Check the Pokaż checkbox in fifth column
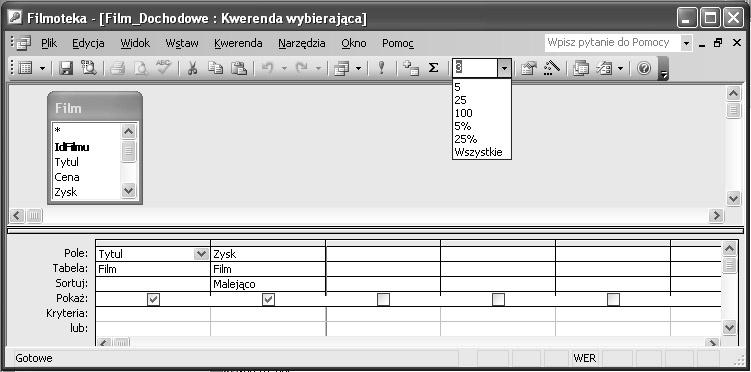The width and height of the screenshot is (751, 372). 613,299
